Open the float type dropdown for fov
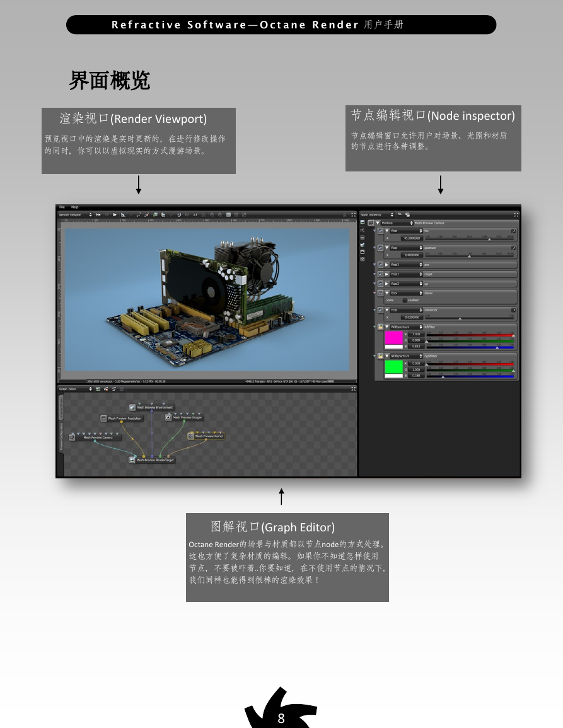This screenshot has width=563, height=728. pyautogui.click(x=407, y=231)
